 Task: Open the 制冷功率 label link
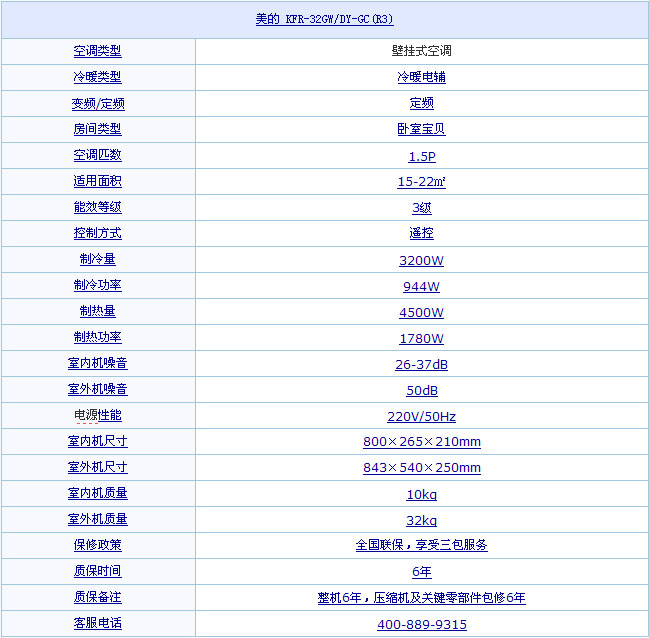98,285
